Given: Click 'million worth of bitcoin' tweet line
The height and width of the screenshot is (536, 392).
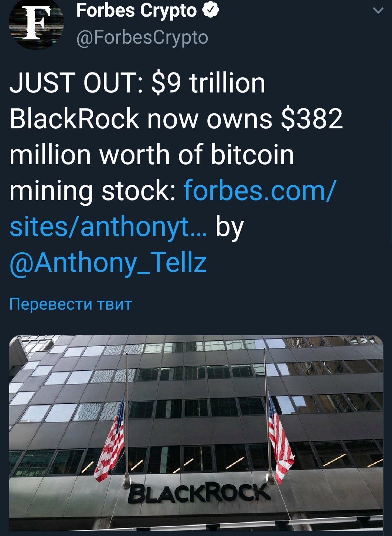Looking at the screenshot, I should point(152,155).
